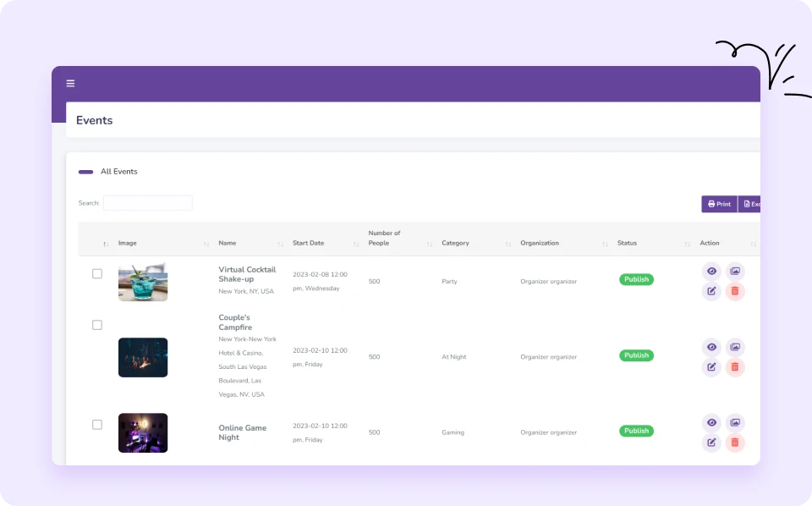The height and width of the screenshot is (506, 812).
Task: Check the Online Game Night row
Action: (x=97, y=425)
